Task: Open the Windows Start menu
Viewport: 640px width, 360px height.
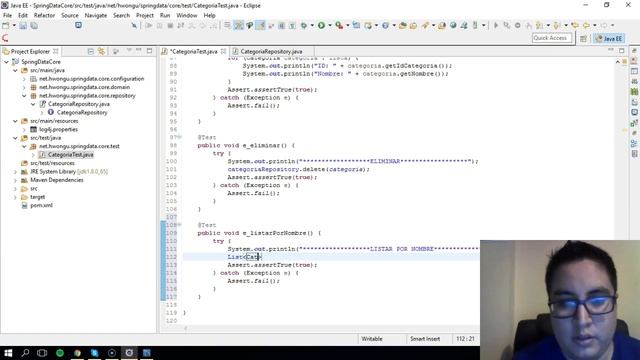Action: pos(8,353)
